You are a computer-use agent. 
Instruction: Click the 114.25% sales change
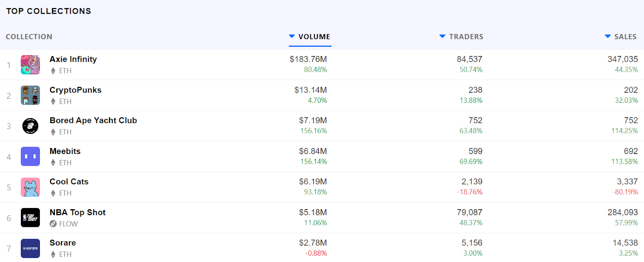click(x=625, y=131)
